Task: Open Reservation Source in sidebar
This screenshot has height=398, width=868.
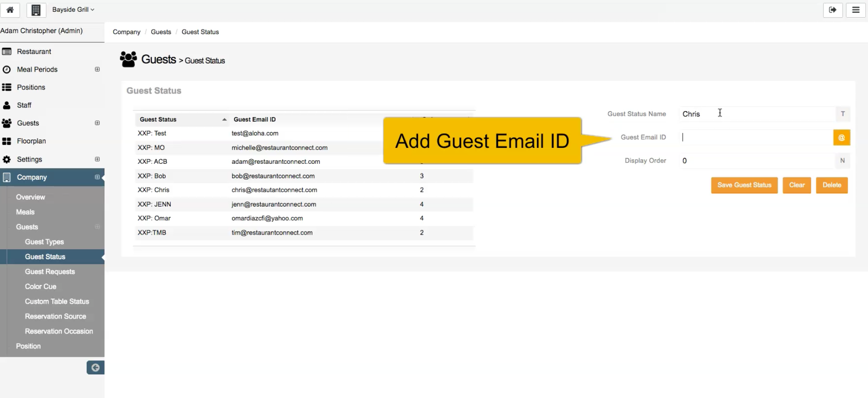Action: pyautogui.click(x=55, y=316)
